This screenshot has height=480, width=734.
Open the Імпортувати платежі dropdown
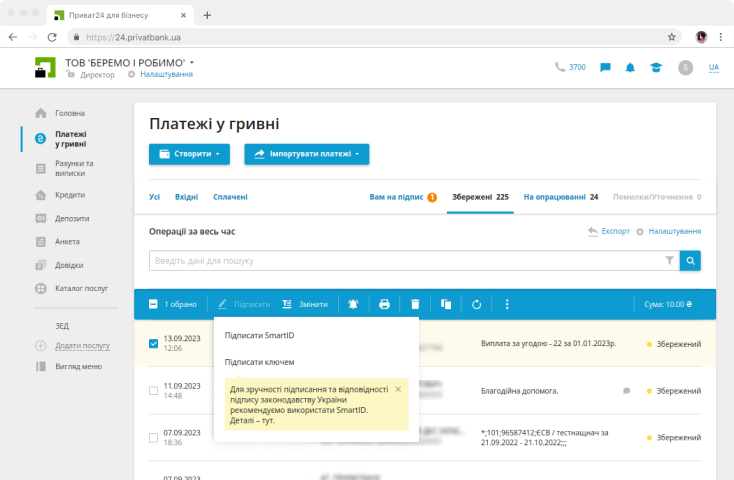click(x=307, y=154)
